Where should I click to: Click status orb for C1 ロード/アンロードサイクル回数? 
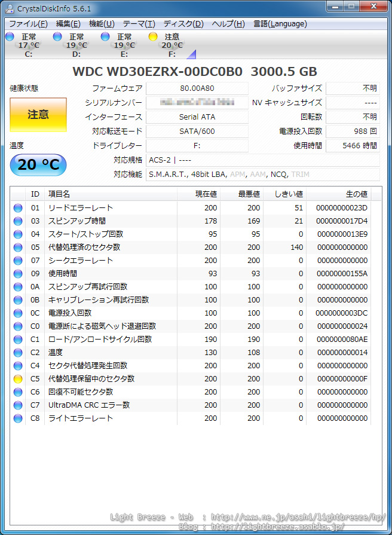click(x=18, y=340)
